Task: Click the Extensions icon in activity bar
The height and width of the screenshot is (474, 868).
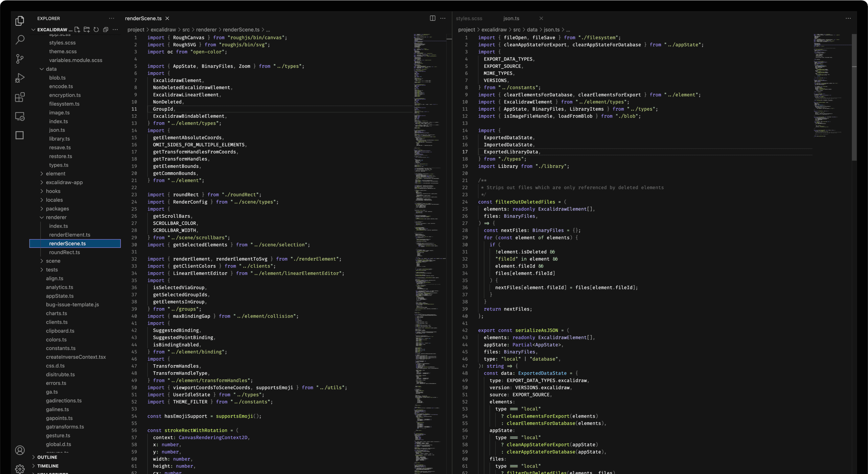Action: [x=17, y=96]
